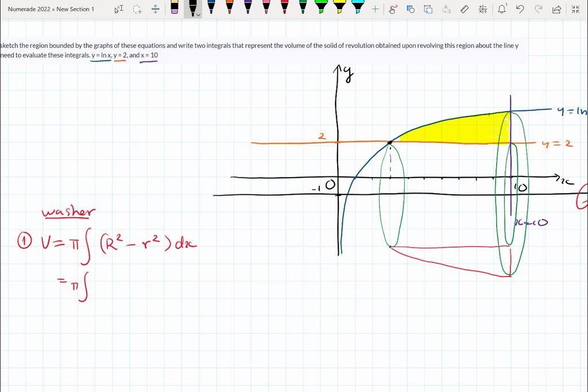The width and height of the screenshot is (588, 392).
Task: Select the teal highlighter
Action: coord(357,8)
